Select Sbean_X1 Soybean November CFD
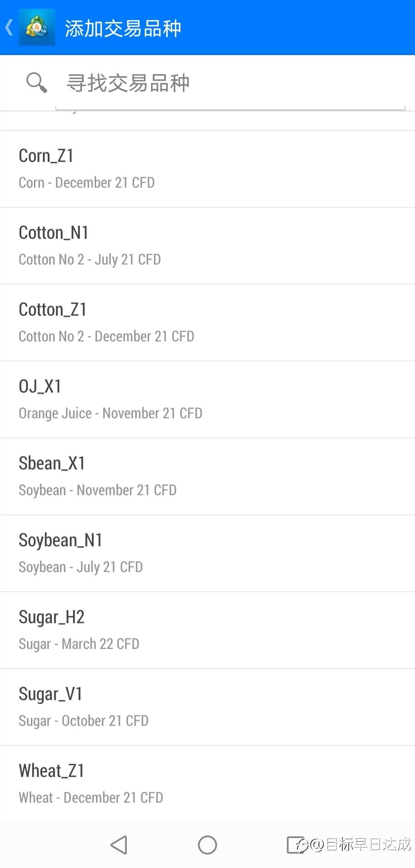 click(207, 477)
